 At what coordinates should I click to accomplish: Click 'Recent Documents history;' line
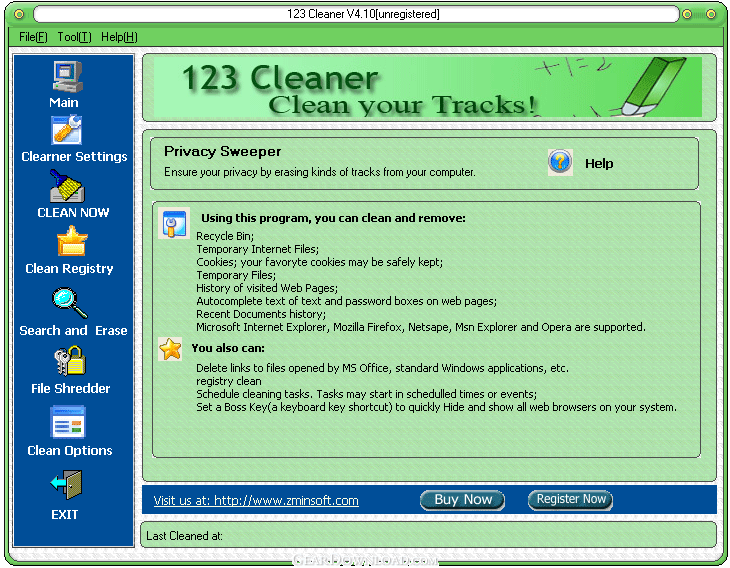tap(261, 314)
